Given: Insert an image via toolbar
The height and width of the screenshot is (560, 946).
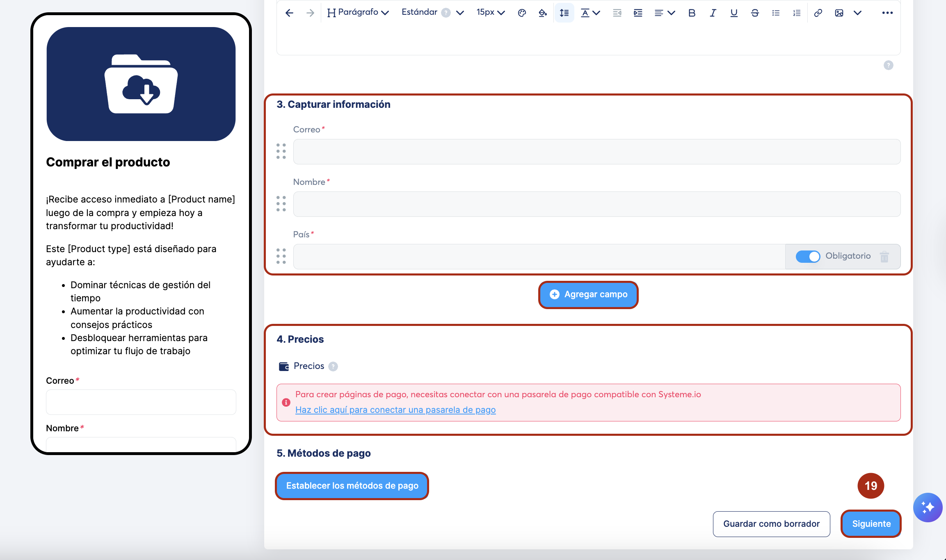Looking at the screenshot, I should (839, 13).
